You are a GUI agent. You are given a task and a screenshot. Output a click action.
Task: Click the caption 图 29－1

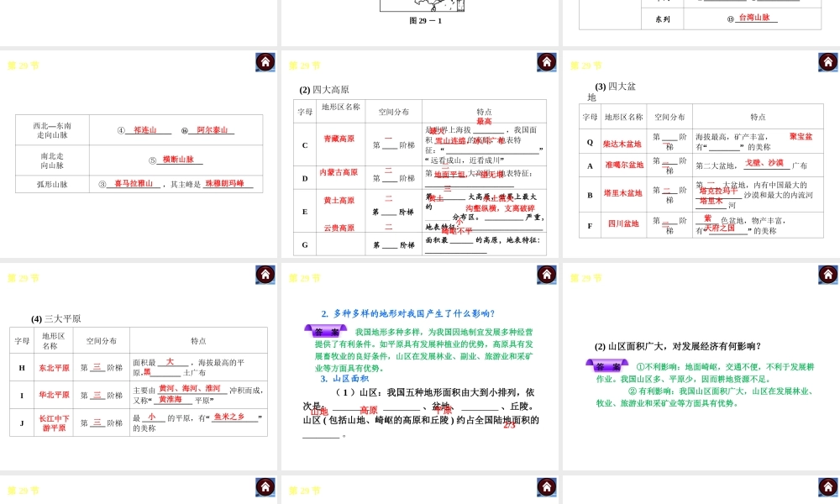(425, 21)
